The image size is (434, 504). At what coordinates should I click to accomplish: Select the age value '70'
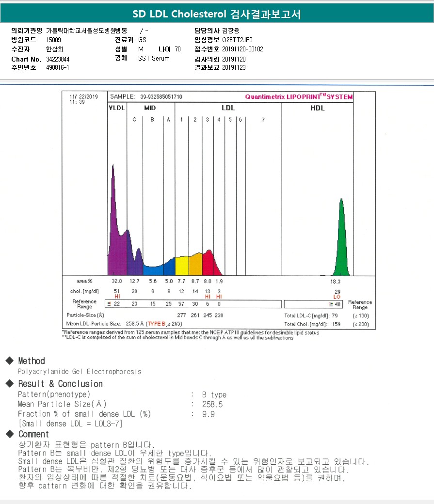pyautogui.click(x=177, y=49)
